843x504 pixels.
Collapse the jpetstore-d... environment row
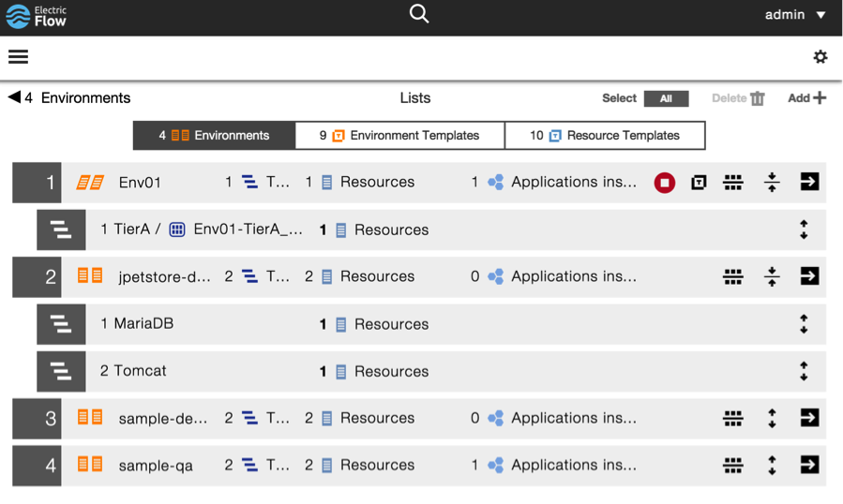tap(772, 276)
